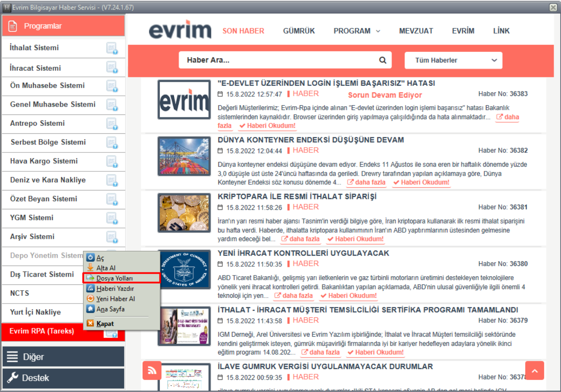
Task: Click the scroll-to-top arrow button
Action: [x=535, y=370]
